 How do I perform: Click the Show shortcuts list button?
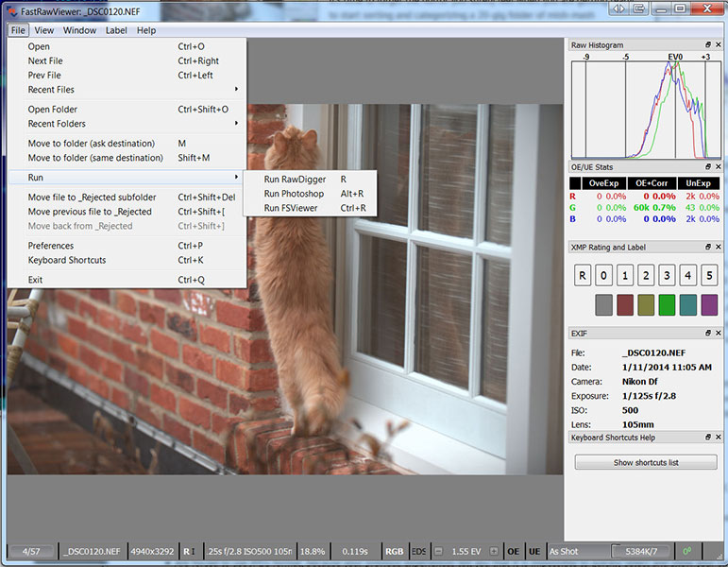[646, 462]
